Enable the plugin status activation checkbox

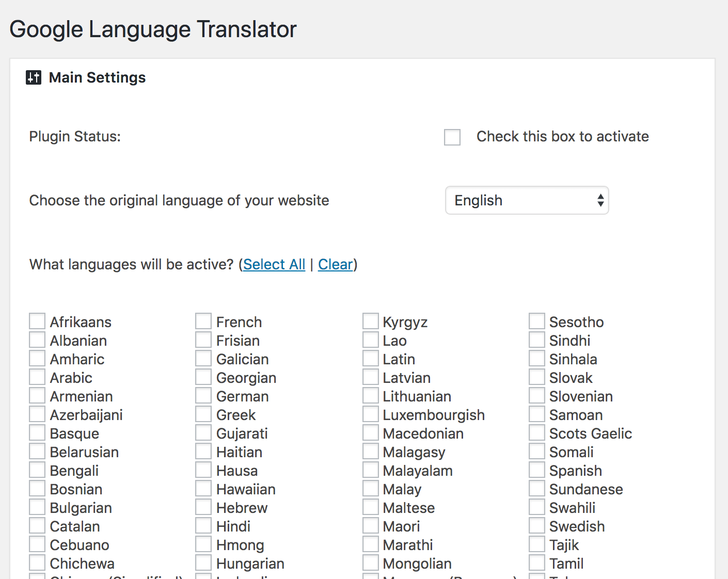tap(452, 137)
